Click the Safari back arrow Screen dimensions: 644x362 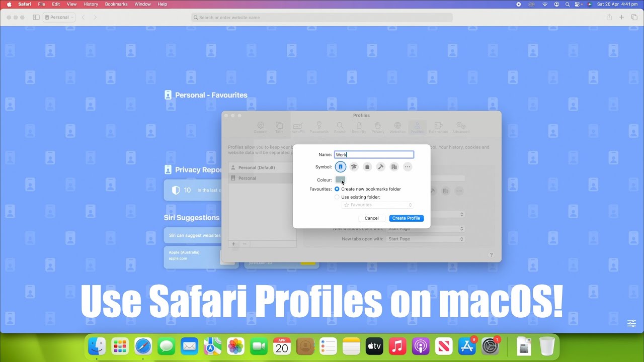84,17
